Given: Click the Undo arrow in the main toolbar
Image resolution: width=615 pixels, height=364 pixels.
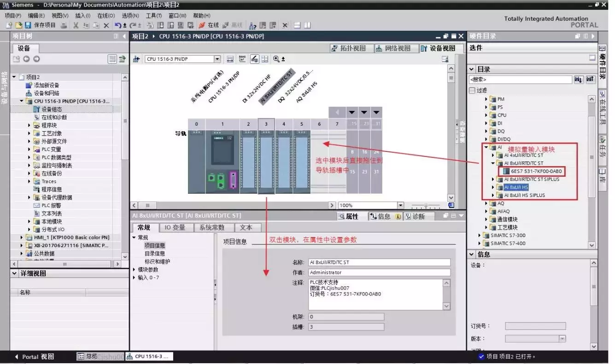Looking at the screenshot, I should tap(118, 25).
